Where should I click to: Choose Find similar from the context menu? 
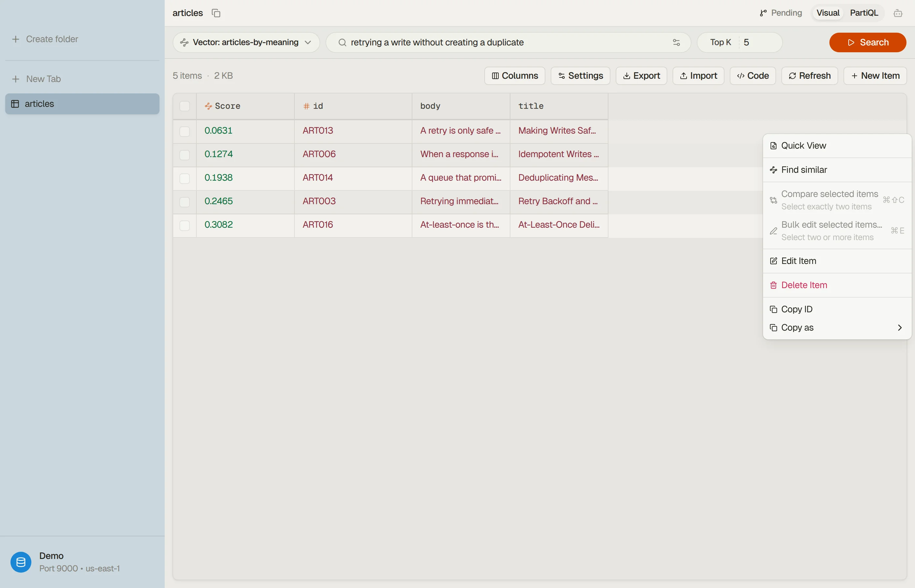(837, 170)
